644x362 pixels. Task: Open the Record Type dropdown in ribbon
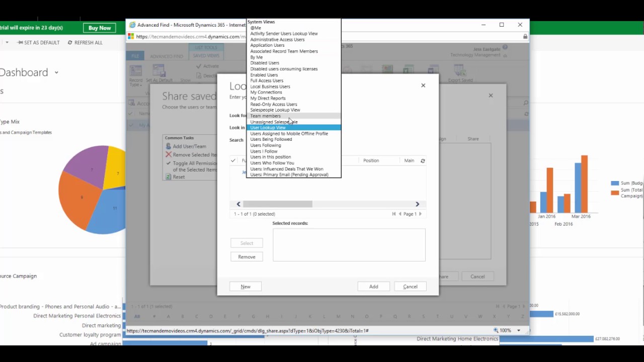[x=136, y=75]
